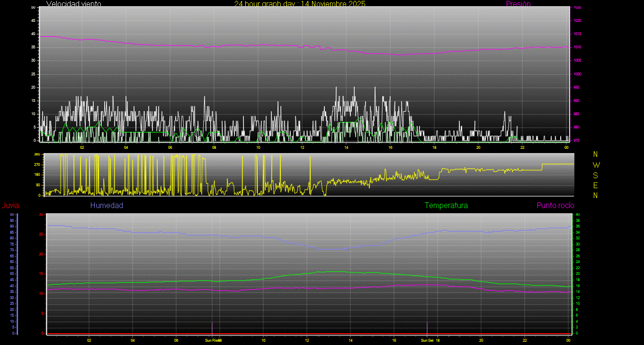Viewport: 644px width, 345px height.
Task: Click the '180' tick on wind direction axis
Action: [x=37, y=175]
